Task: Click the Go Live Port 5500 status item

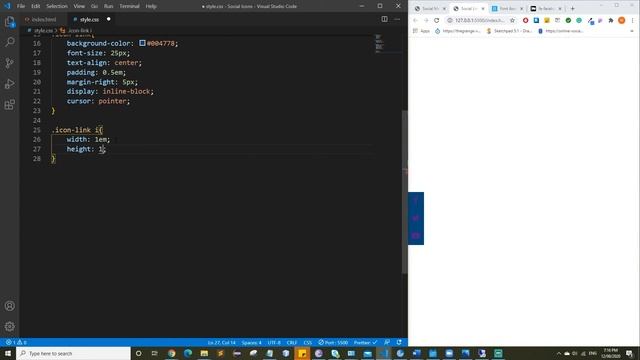Action: pos(333,342)
